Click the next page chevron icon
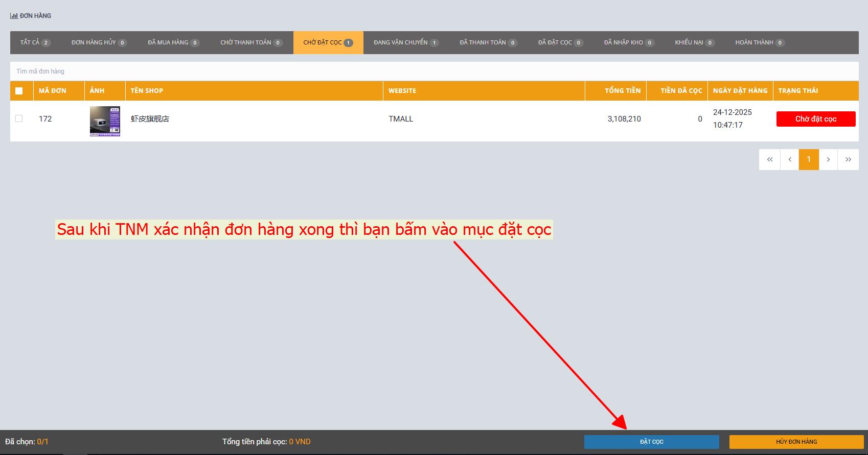868x455 pixels. [829, 159]
